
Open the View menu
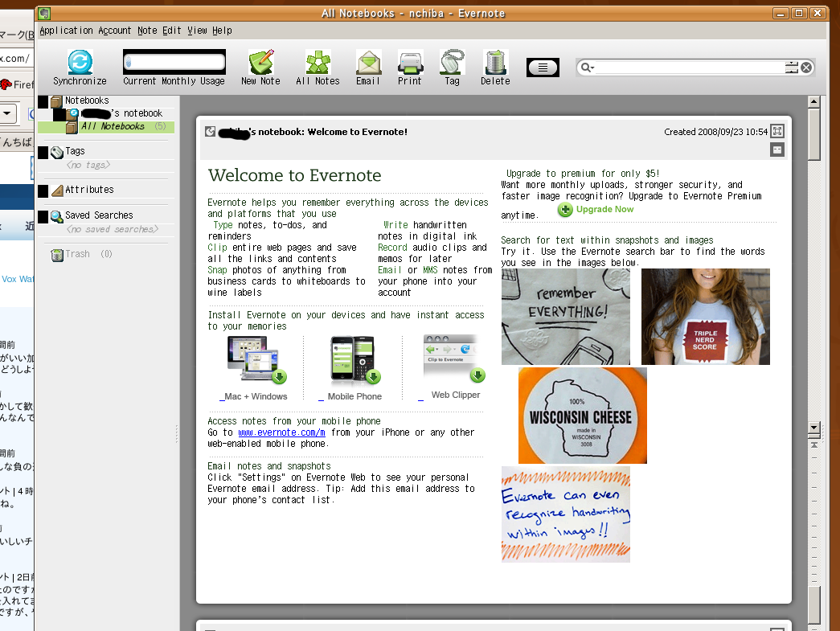[x=197, y=31]
